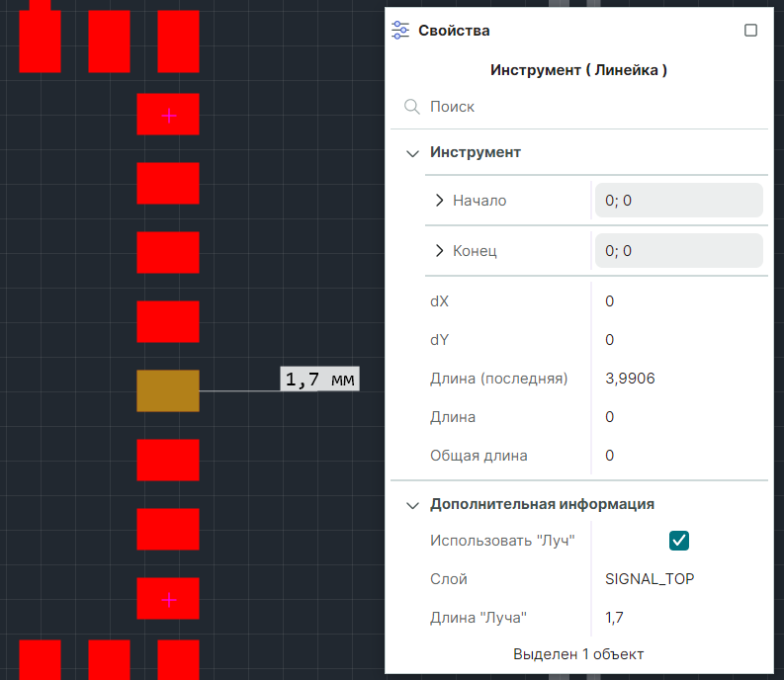Screen dimensions: 784x680
Task: Collapse the Дополнительная информация section
Action: pos(412,505)
